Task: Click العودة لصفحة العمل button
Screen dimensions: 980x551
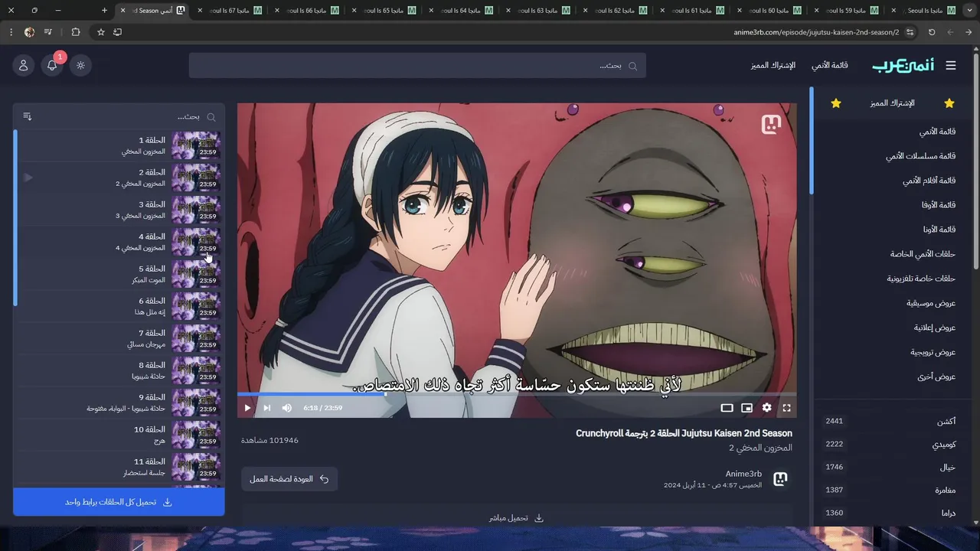Action: click(x=289, y=479)
